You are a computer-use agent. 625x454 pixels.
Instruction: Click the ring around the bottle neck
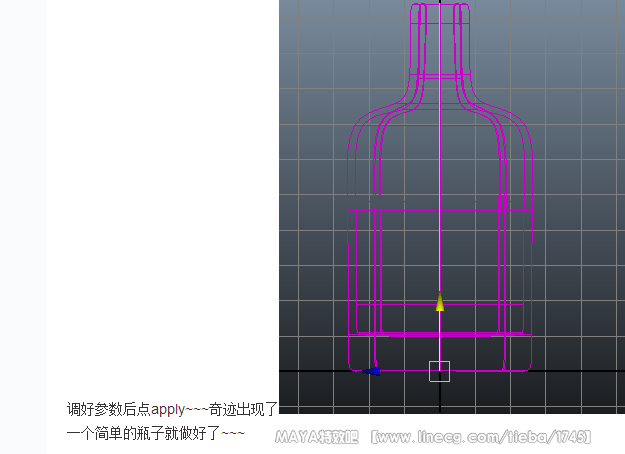click(x=440, y=75)
